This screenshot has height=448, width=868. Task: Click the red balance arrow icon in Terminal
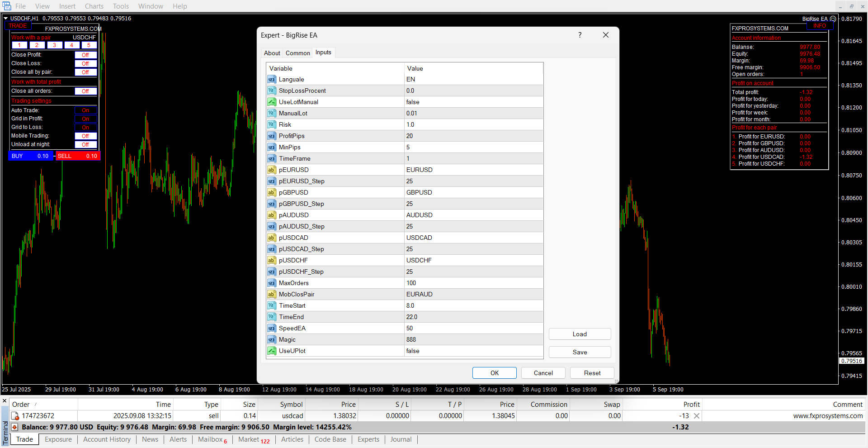(14, 427)
